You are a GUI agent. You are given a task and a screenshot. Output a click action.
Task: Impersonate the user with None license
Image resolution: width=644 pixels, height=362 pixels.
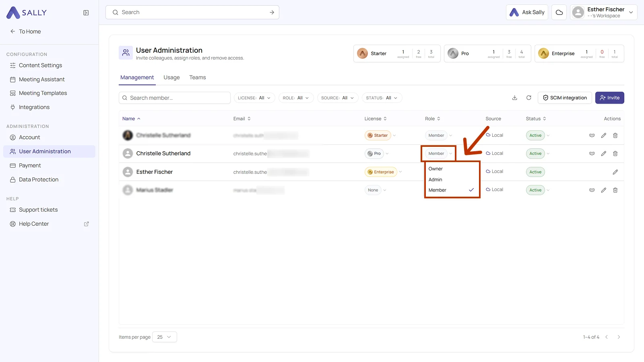(x=592, y=190)
